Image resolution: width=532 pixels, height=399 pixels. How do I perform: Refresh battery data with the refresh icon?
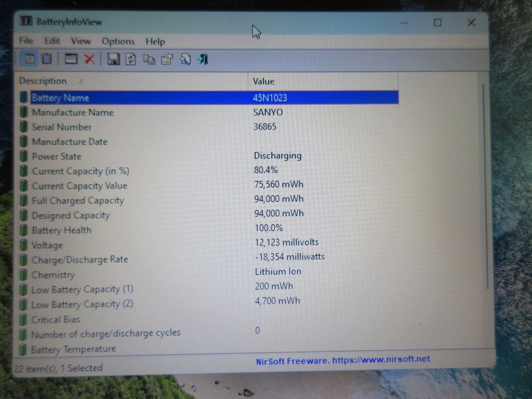point(131,59)
